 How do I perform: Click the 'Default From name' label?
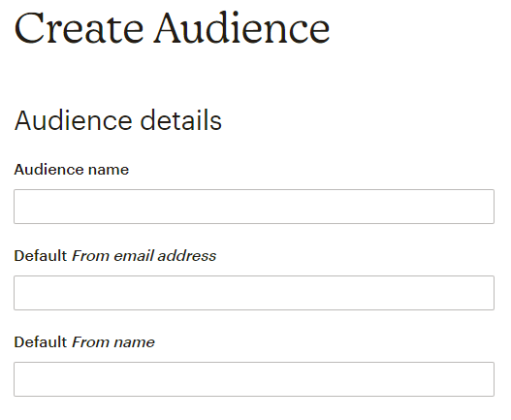[84, 342]
